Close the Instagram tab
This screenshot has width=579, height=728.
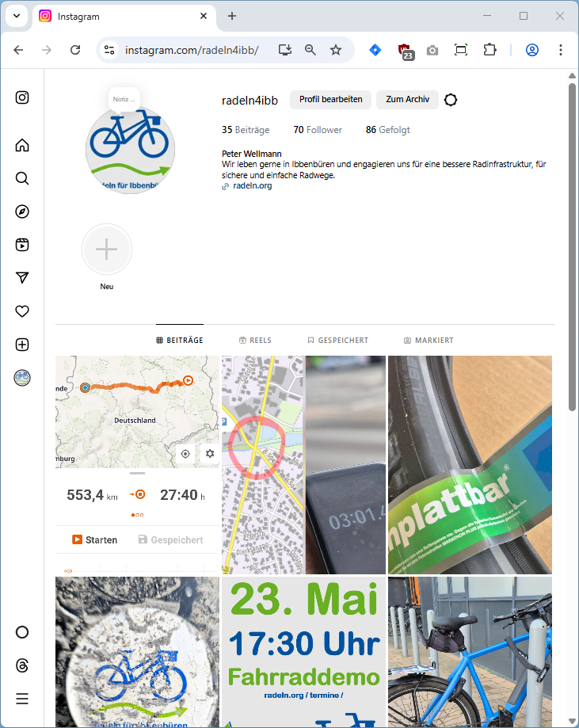tap(204, 17)
